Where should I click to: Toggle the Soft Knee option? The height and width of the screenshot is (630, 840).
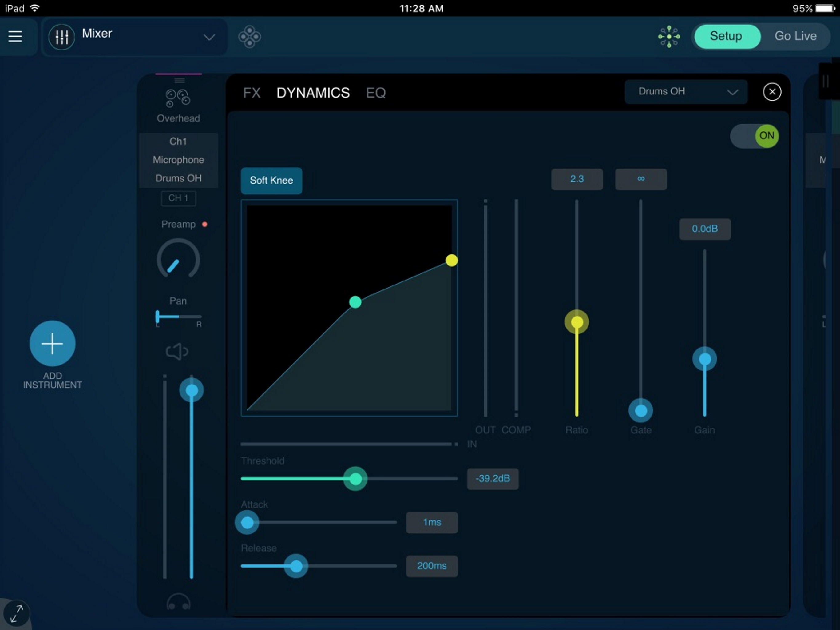(x=271, y=181)
